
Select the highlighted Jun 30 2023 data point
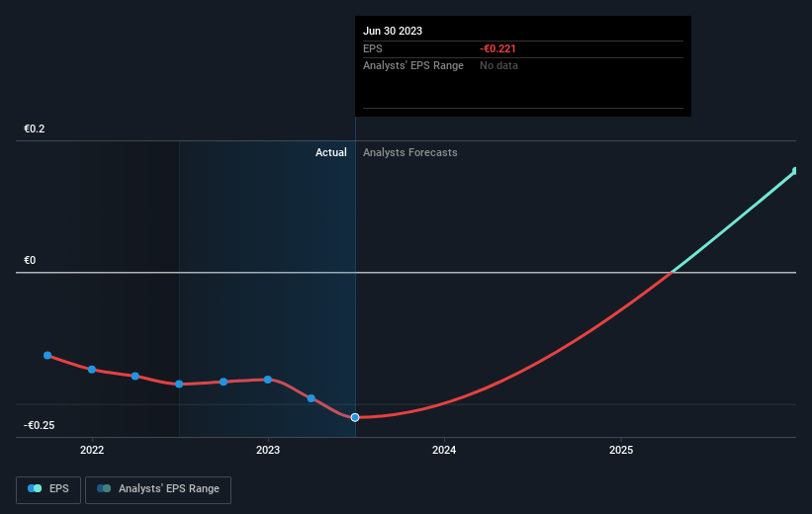355,417
